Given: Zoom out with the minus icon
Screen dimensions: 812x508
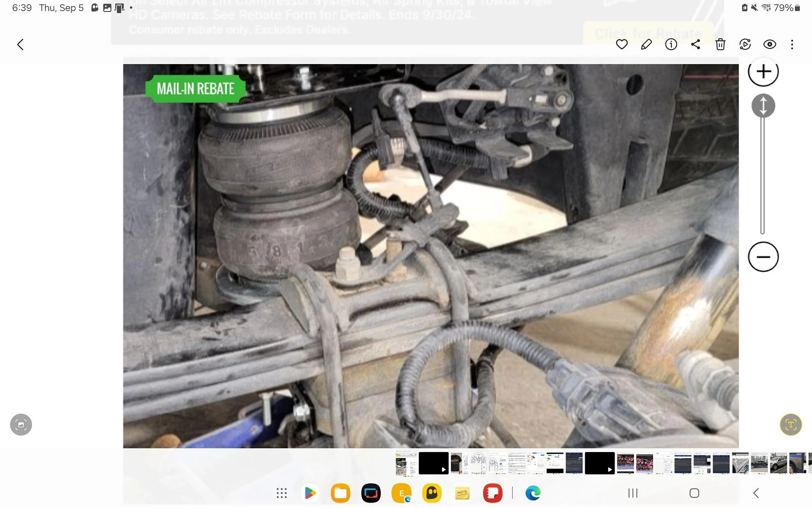Looking at the screenshot, I should (763, 257).
